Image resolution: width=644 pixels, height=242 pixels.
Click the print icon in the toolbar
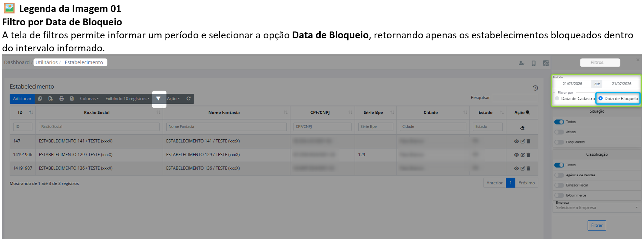62,99
